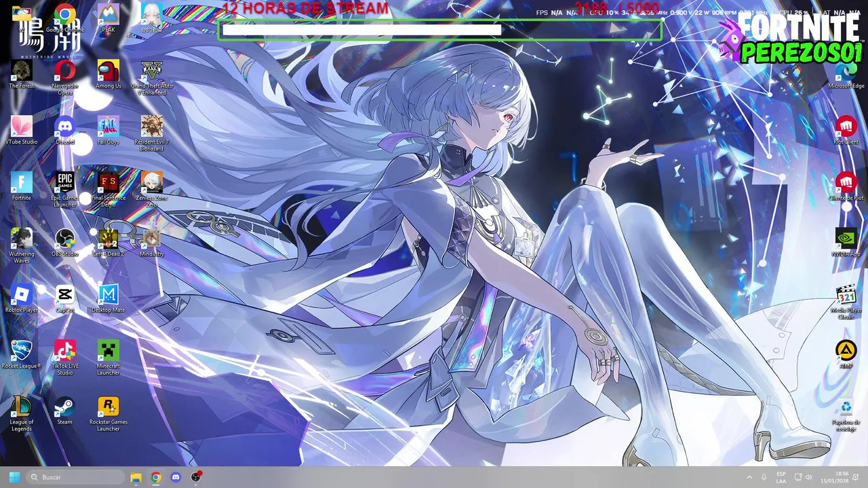
Task: Open the network and volume quick settings
Action: coord(804,477)
